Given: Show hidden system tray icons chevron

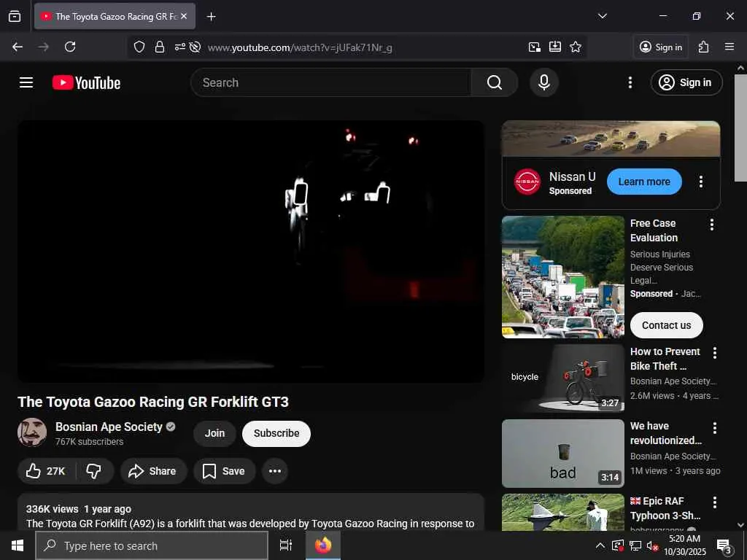Looking at the screenshot, I should (600, 545).
